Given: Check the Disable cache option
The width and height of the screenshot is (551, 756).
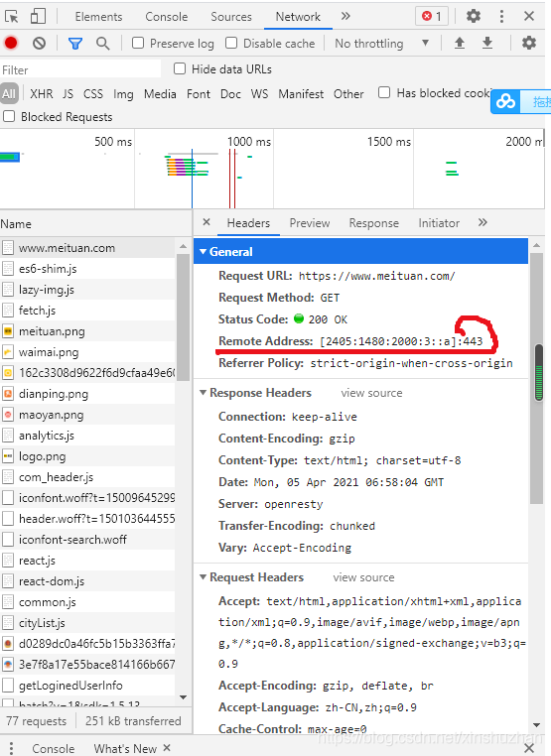Looking at the screenshot, I should click(231, 43).
